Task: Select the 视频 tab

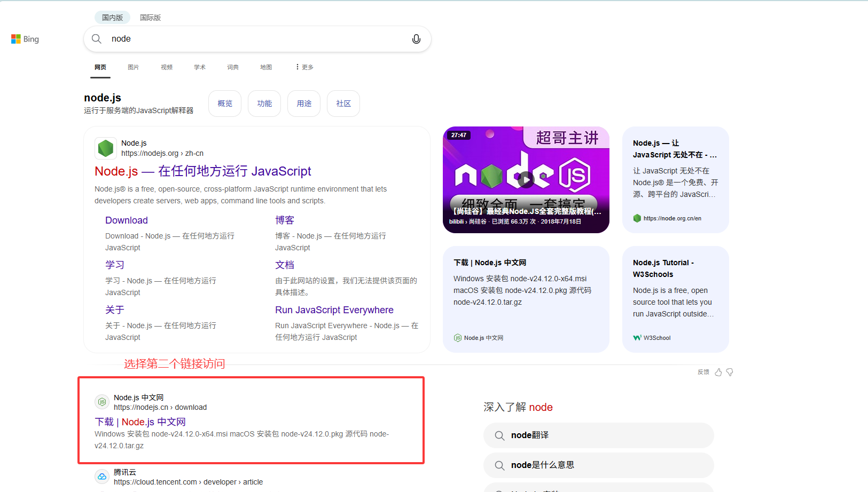Action: pos(167,67)
